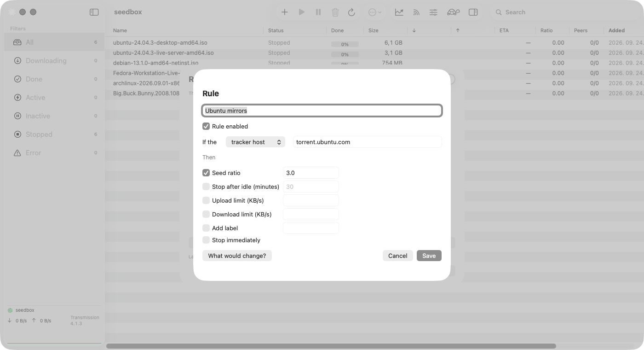644x350 pixels.
Task: Click the Download limit value field
Action: pos(311,214)
